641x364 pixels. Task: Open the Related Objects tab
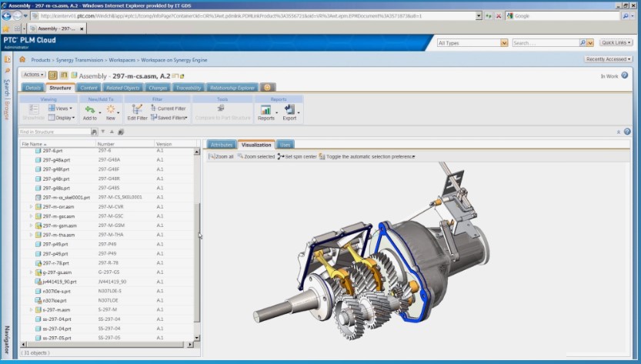coord(122,88)
